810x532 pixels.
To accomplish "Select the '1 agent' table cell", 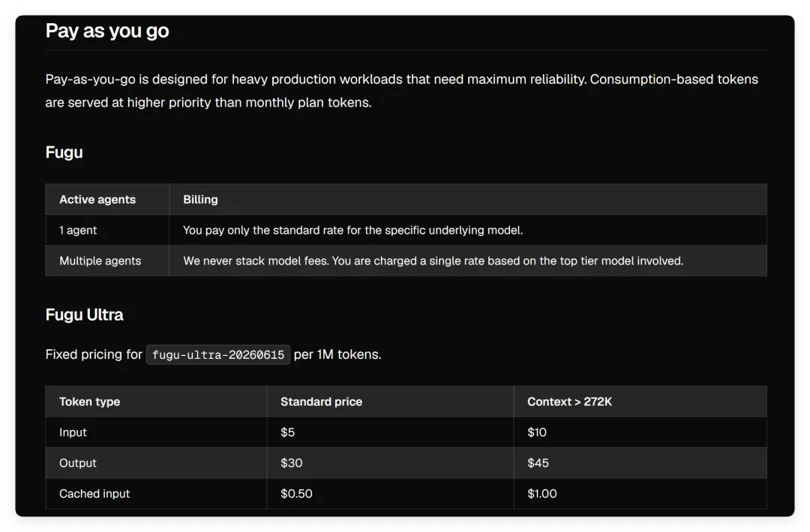I will [x=78, y=230].
